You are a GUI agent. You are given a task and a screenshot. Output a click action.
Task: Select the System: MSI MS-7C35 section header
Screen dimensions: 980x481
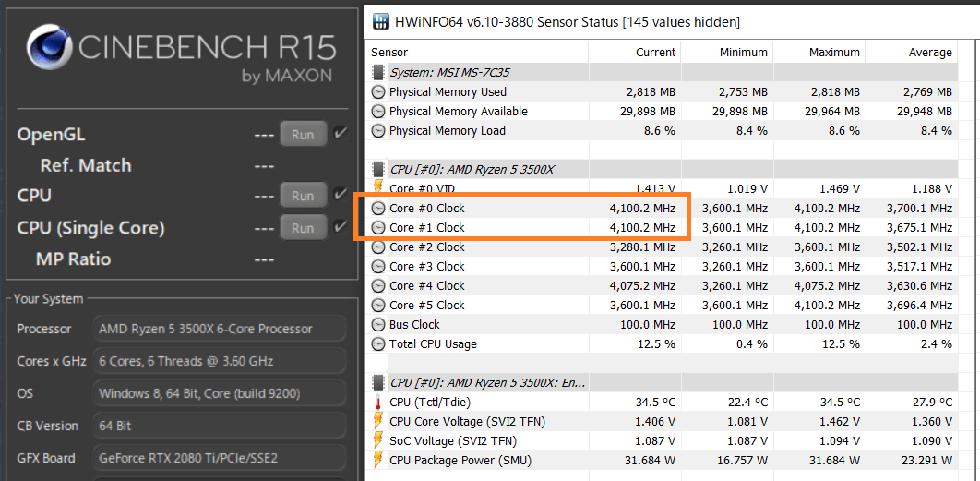[449, 73]
